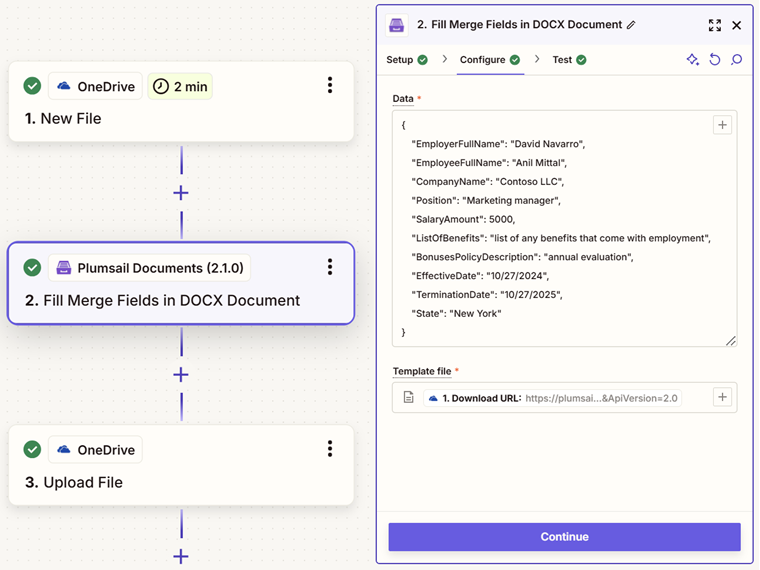
Task: Click the "State": "New York" line
Action: click(456, 313)
